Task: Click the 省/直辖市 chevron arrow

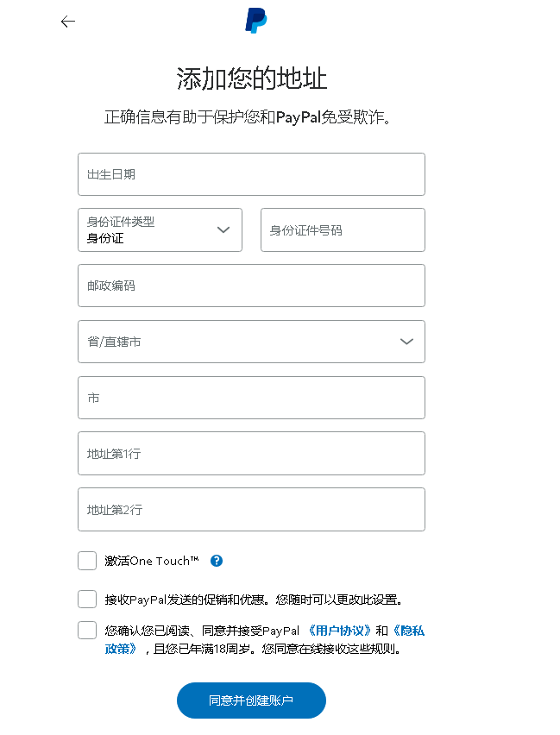Action: click(x=406, y=342)
